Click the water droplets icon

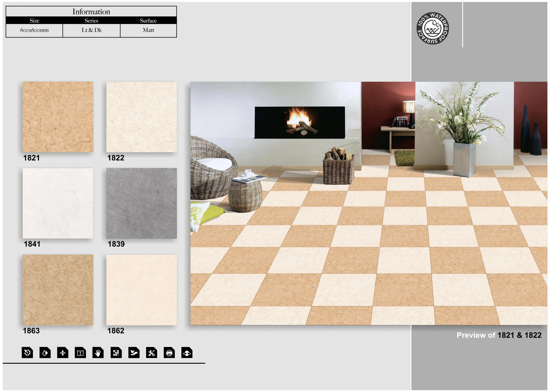pos(45,353)
